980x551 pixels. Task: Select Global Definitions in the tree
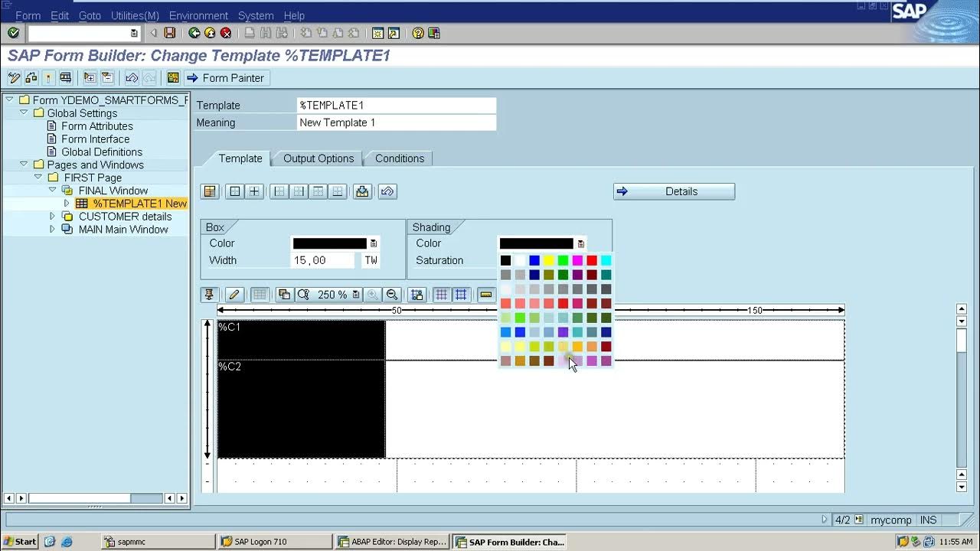(x=102, y=152)
